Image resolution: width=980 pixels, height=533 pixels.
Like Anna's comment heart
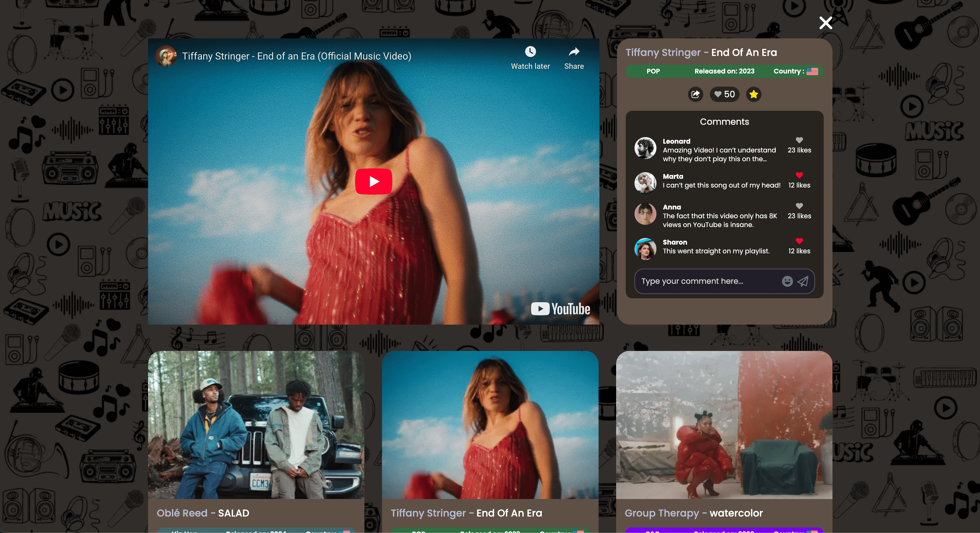click(x=799, y=206)
